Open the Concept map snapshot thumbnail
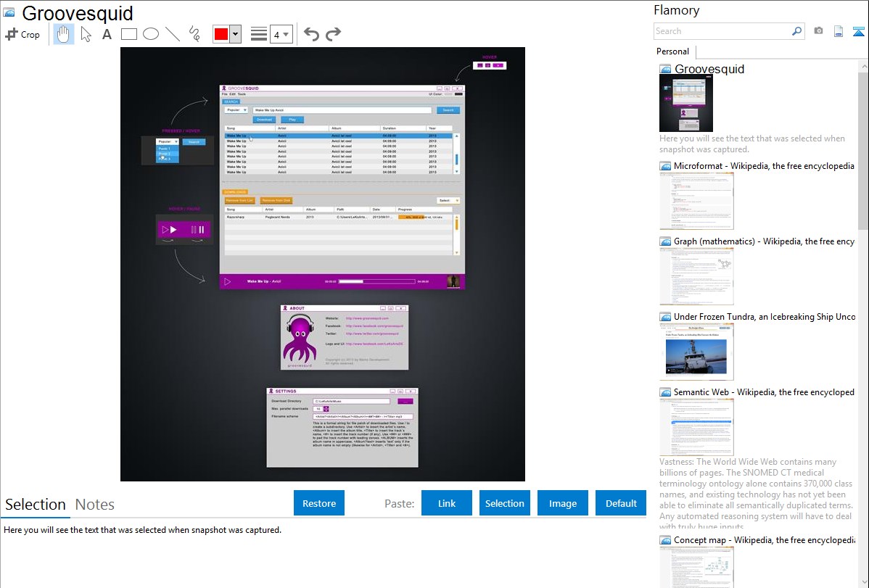Viewport: 869px width, 588px height. [696, 568]
